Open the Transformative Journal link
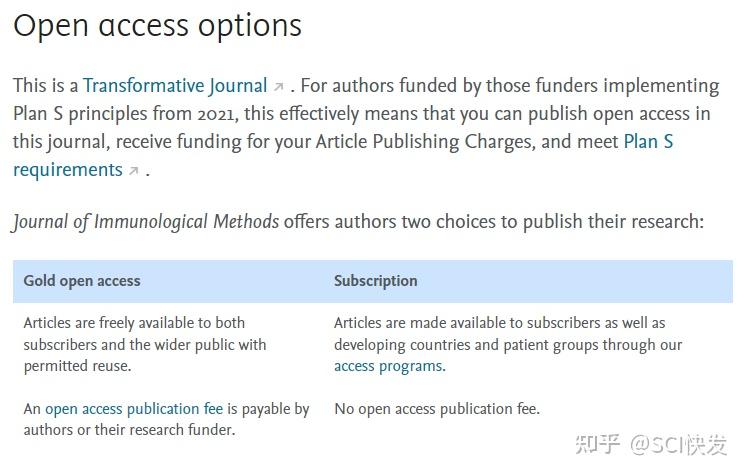This screenshot has height=476, width=746. click(x=175, y=86)
